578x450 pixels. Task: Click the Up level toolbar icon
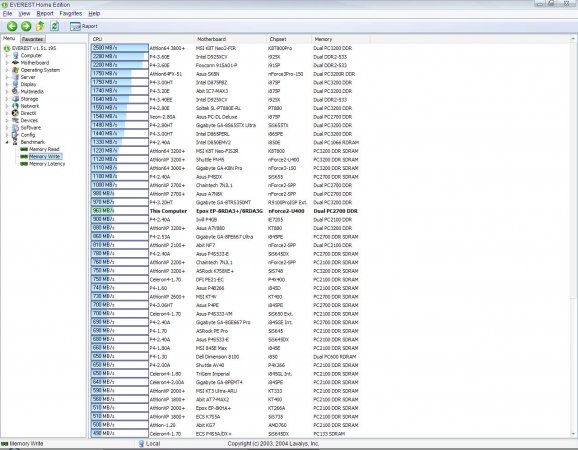pyautogui.click(x=40, y=26)
